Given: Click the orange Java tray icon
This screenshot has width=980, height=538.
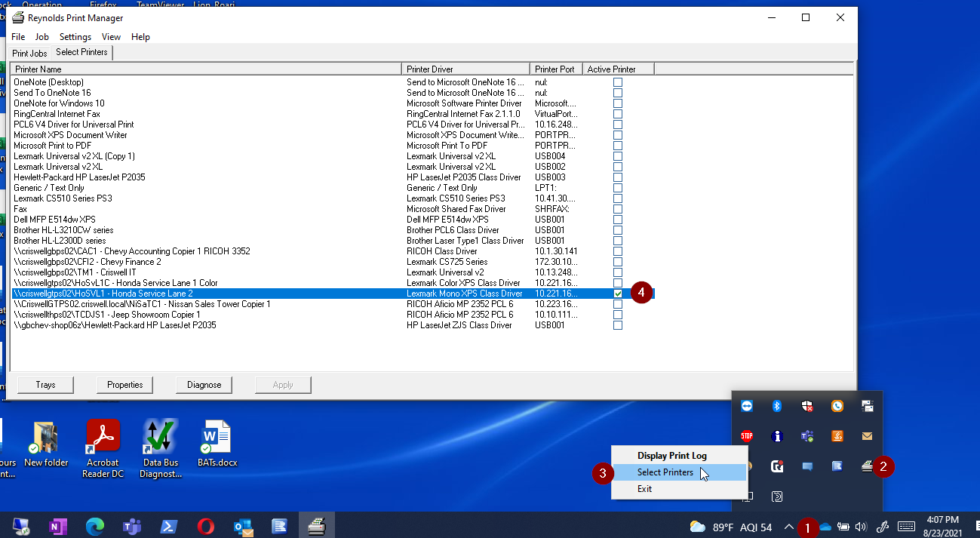Looking at the screenshot, I should coord(837,436).
